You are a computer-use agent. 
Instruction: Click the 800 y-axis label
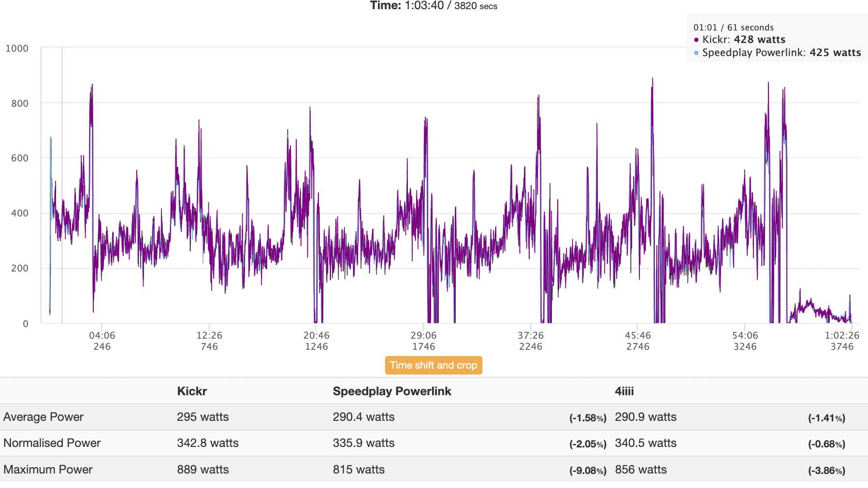pyautogui.click(x=20, y=103)
